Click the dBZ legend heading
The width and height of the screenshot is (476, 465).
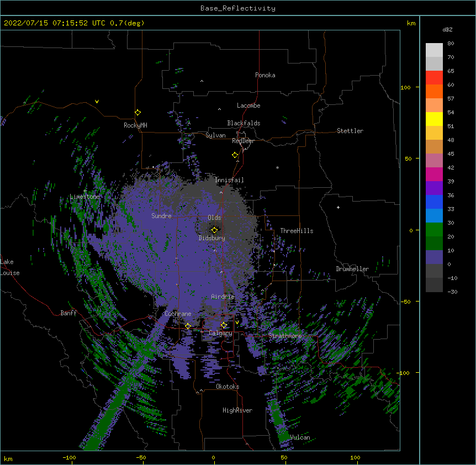[x=447, y=29]
